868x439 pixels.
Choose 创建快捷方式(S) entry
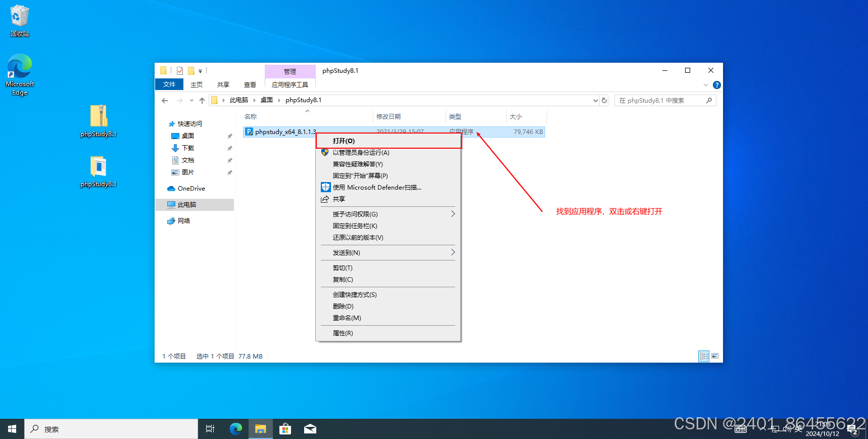(x=389, y=295)
